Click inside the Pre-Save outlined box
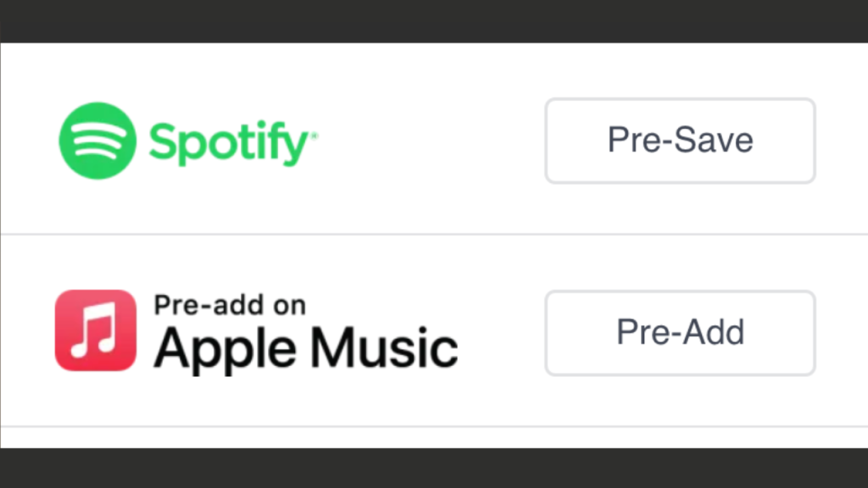868x488 pixels. point(679,141)
